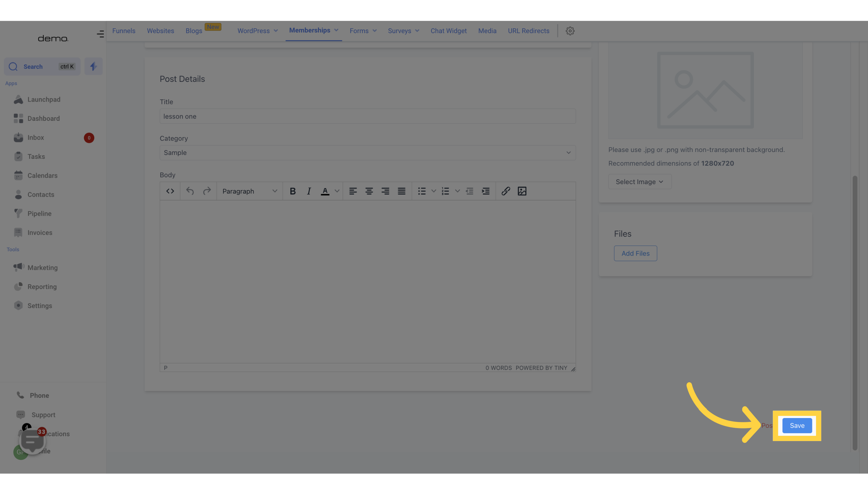This screenshot has width=868, height=494.
Task: Center align text
Action: coord(369,191)
